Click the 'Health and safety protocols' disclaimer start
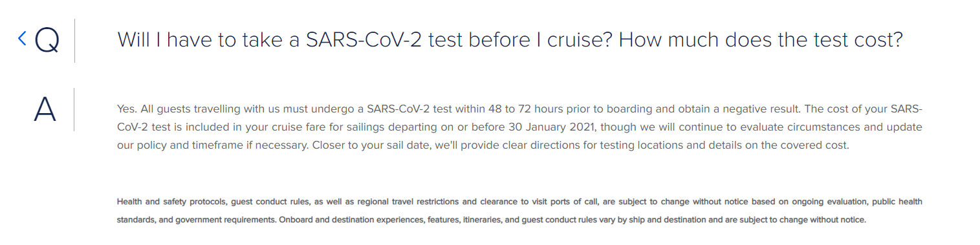Viewport: 980px width, 245px height. tap(171, 202)
